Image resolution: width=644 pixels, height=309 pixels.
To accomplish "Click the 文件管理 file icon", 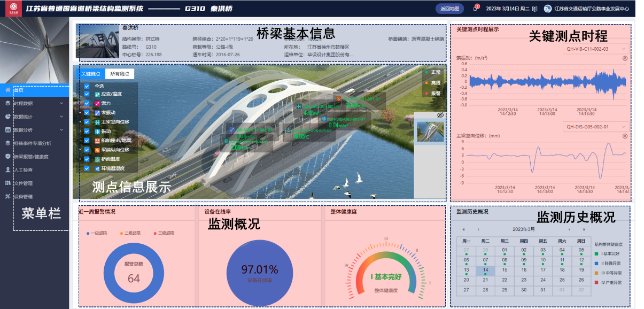I will click(x=7, y=183).
